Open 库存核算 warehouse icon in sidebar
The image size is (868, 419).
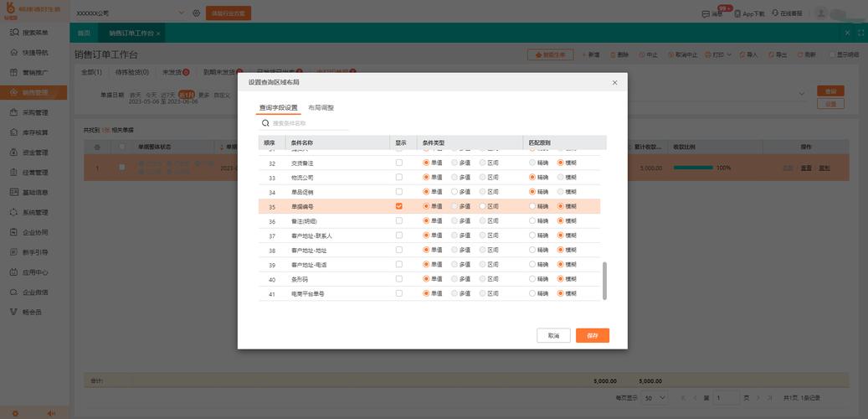pos(15,132)
